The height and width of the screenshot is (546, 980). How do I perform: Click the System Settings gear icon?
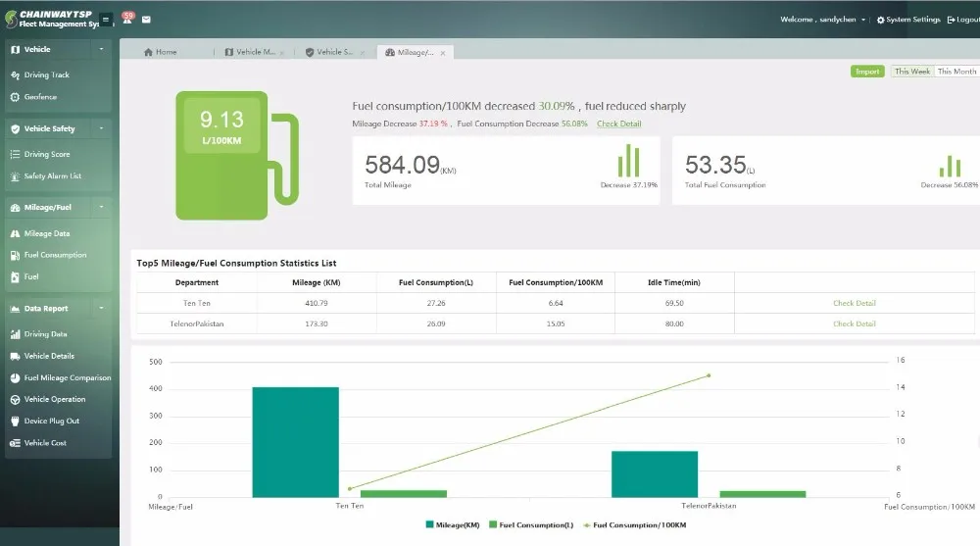pyautogui.click(x=880, y=20)
